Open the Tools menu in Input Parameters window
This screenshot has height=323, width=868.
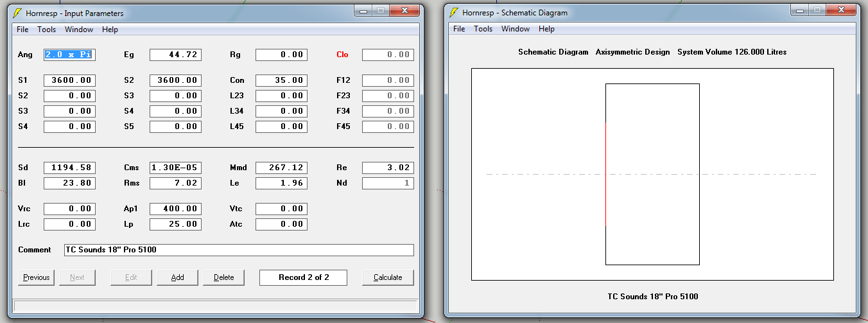coord(46,30)
